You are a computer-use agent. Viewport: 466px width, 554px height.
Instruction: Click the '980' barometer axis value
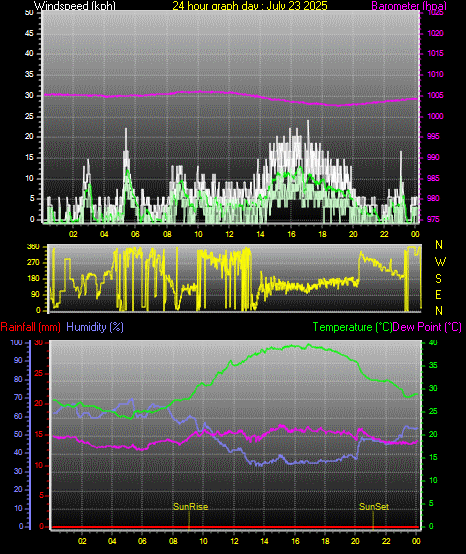pos(433,199)
